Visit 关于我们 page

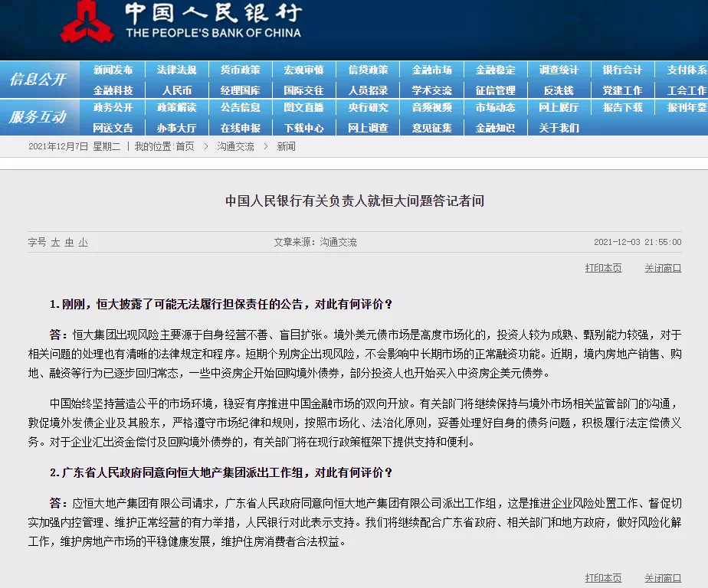(x=559, y=128)
